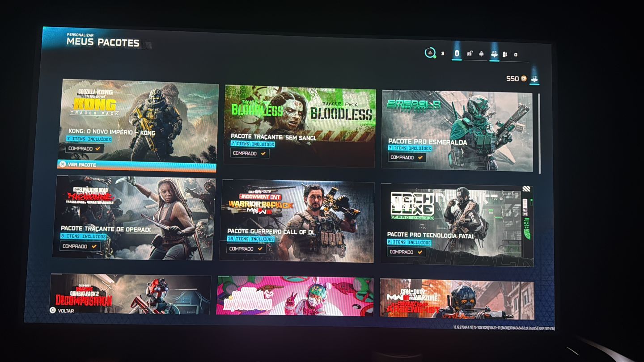
Task: Click the circle button icon beside Voltar
Action: 53,310
